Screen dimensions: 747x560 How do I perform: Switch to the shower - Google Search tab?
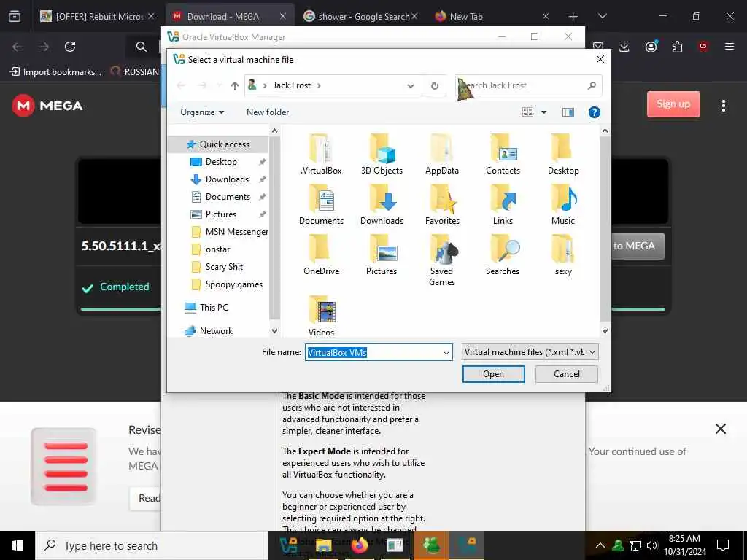tap(360, 16)
